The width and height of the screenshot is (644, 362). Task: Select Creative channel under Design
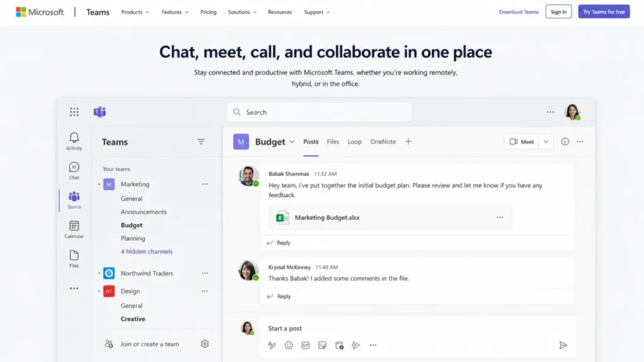click(133, 319)
